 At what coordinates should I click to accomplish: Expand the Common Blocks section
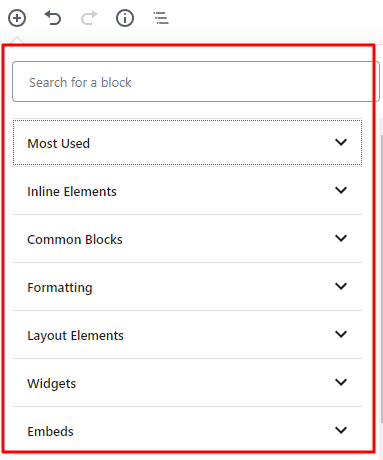(x=187, y=239)
